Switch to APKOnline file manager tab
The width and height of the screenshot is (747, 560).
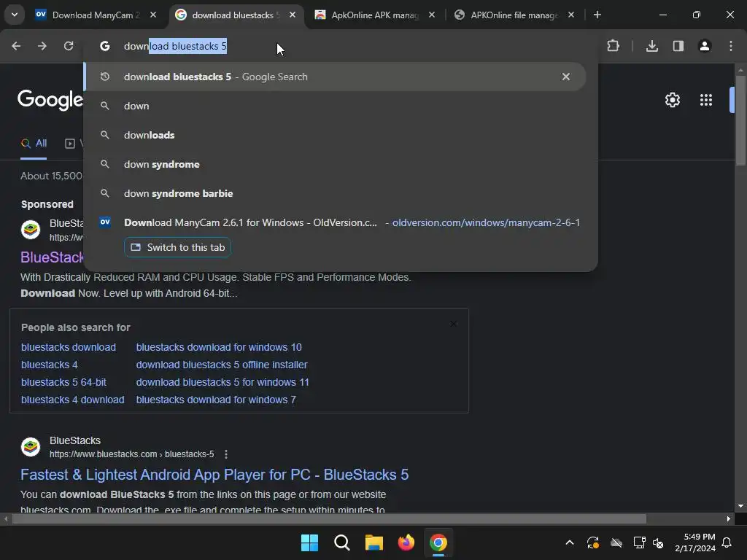tap(508, 15)
